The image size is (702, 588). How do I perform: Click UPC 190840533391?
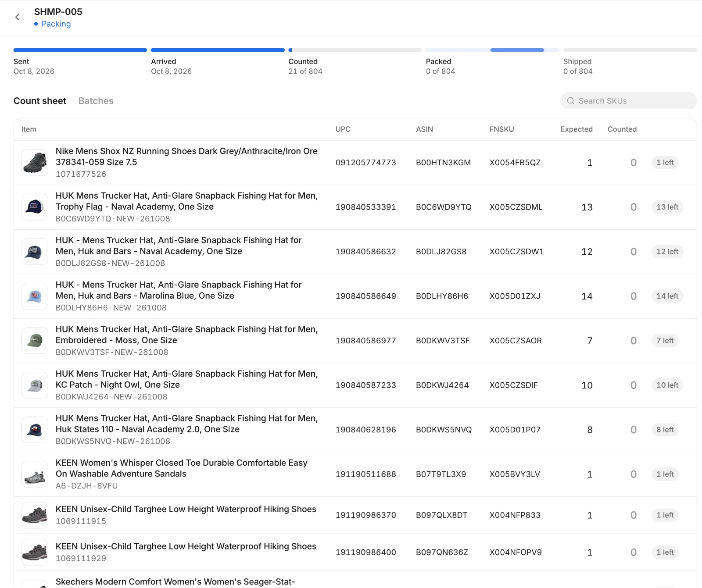tap(366, 207)
